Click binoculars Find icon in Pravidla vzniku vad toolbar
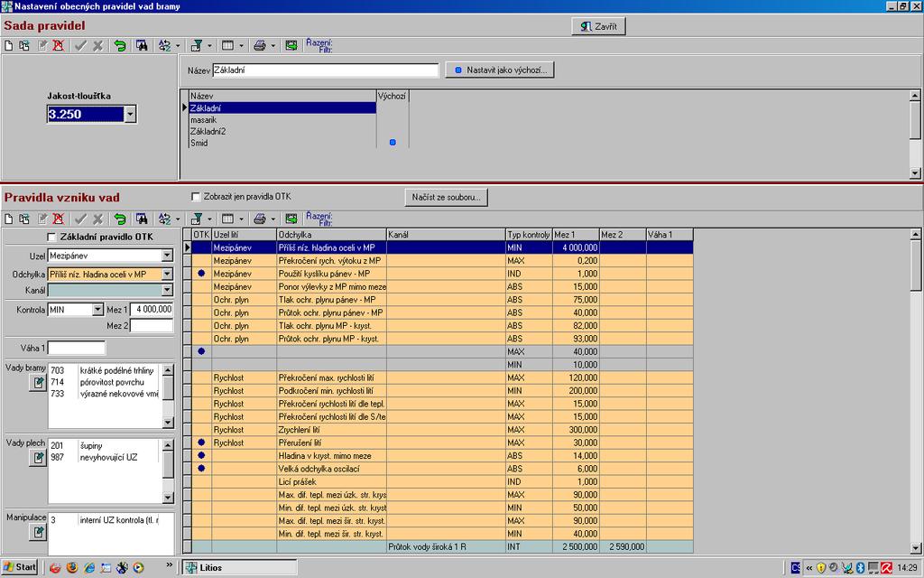This screenshot has width=924, height=578. coord(142,219)
